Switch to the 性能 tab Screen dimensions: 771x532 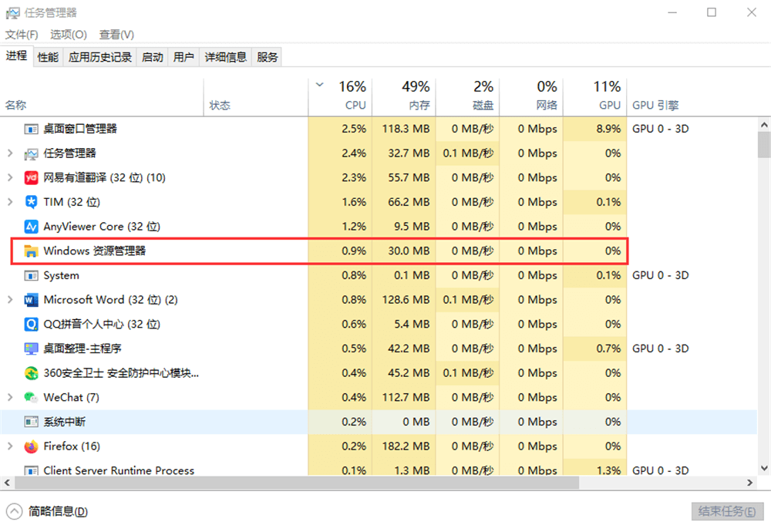tap(47, 56)
